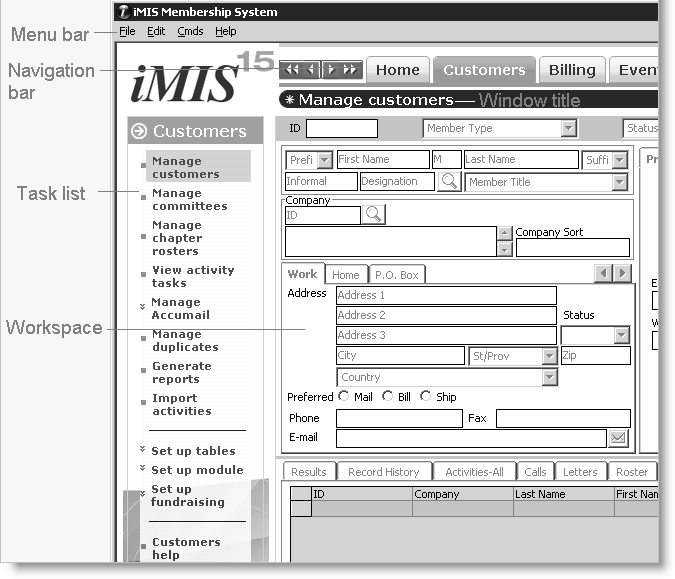Click the magnifier next to Designation field
Screen dimensions: 675x579
pyautogui.click(x=449, y=181)
